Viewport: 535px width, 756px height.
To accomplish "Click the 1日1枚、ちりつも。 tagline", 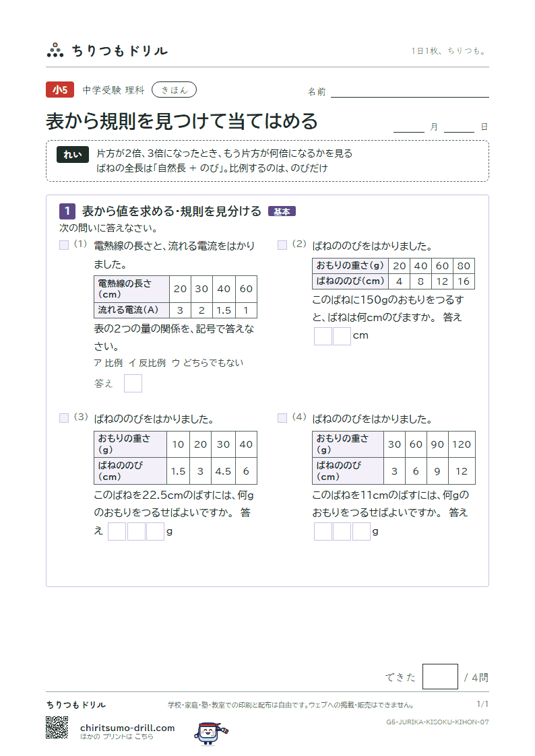I will pyautogui.click(x=449, y=50).
